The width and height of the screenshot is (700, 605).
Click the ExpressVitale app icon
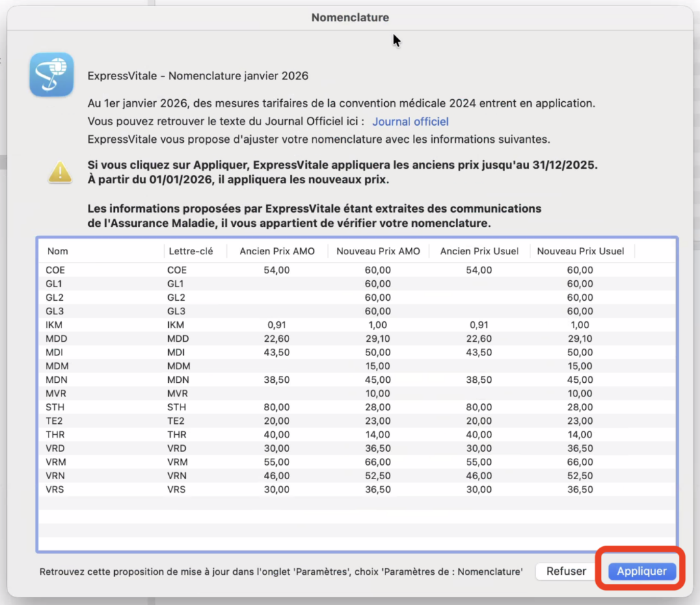click(52, 75)
